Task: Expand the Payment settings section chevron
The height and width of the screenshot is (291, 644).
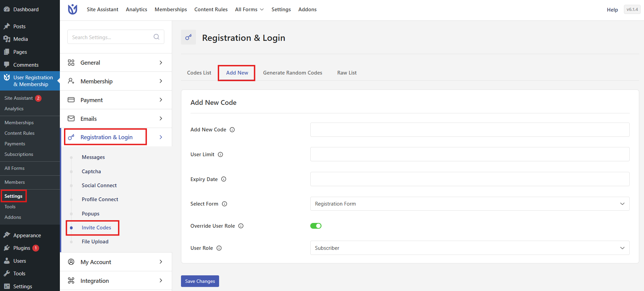Action: [x=161, y=100]
